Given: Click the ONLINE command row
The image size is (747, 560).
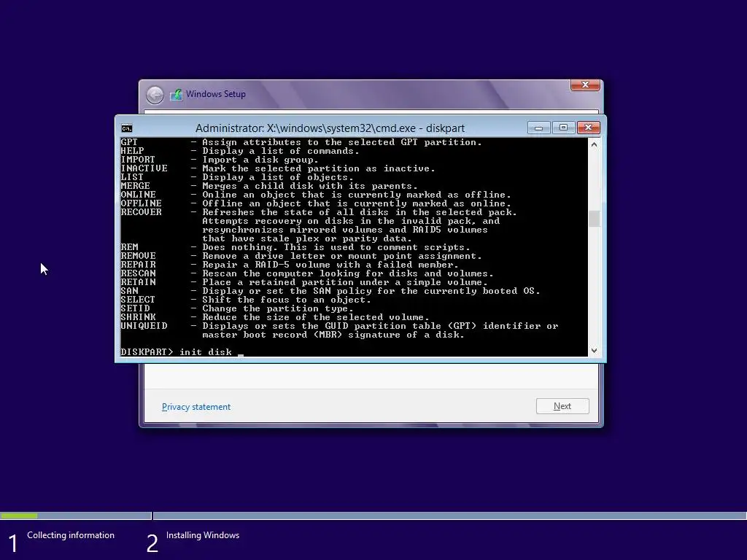Looking at the screenshot, I should coord(315,195).
